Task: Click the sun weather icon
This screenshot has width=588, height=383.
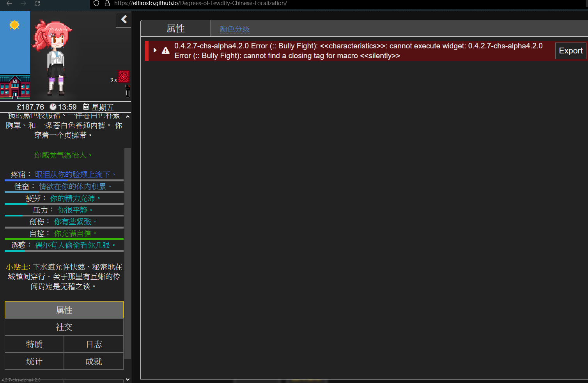Action: click(x=14, y=25)
